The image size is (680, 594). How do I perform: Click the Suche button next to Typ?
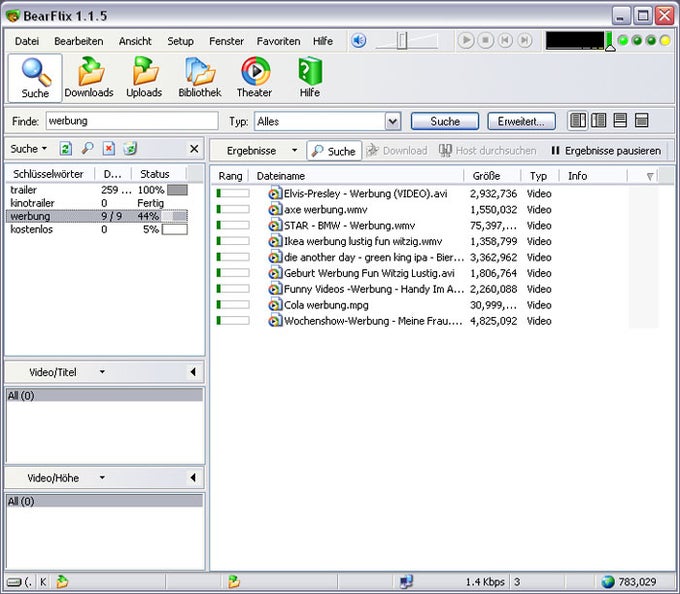point(445,121)
